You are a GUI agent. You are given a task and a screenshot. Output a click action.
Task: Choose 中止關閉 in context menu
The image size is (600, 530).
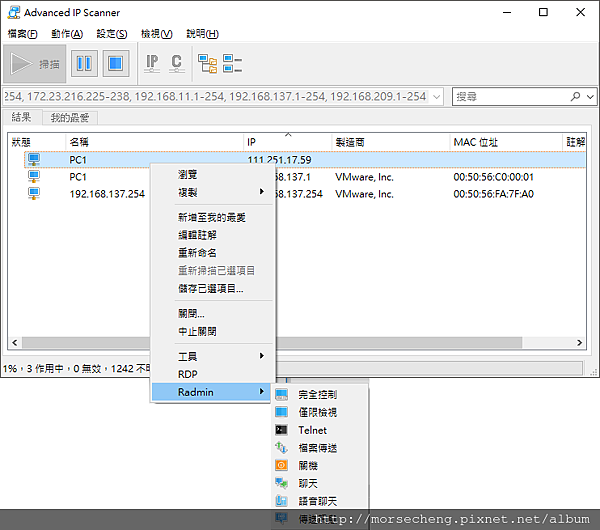213,331
